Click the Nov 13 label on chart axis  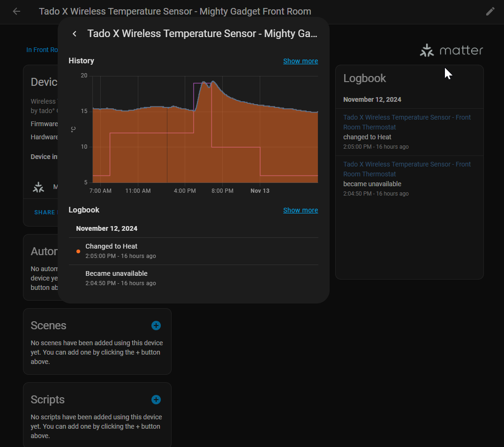260,191
